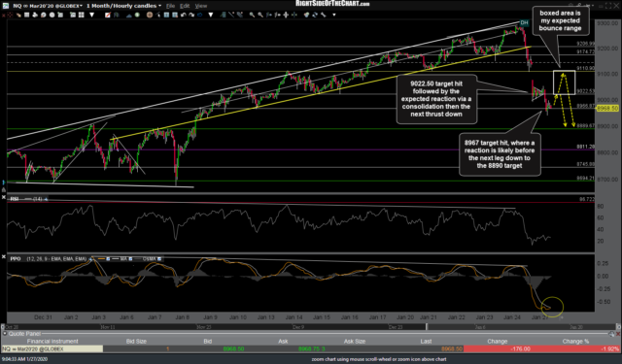Click the Change value -176.00

(521, 348)
